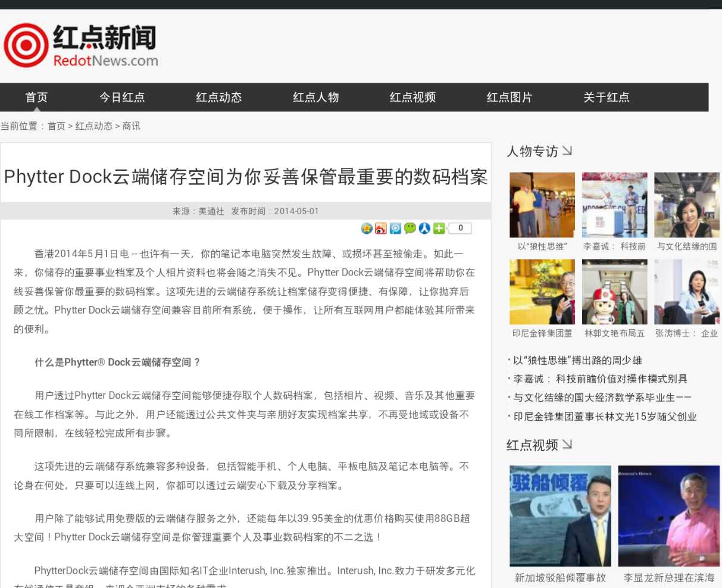Open 红点人物 navigation item
Screen dimensions: 722x588
(x=316, y=97)
